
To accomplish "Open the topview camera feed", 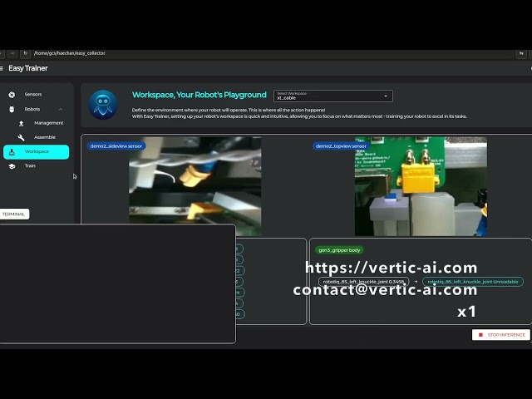I will click(421, 186).
